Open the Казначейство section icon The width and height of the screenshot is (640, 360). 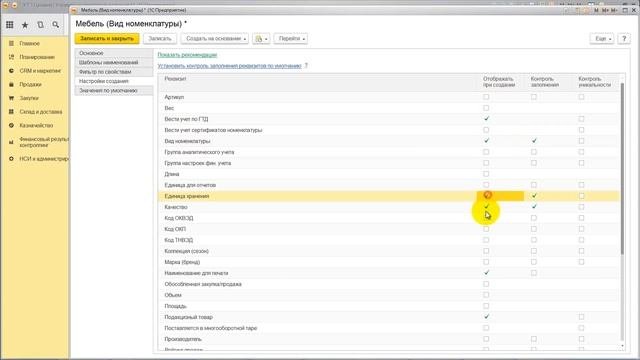click(11, 125)
